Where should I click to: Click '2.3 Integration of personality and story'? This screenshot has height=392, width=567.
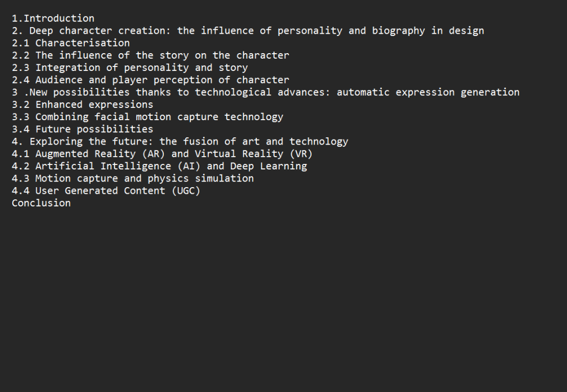click(x=130, y=68)
